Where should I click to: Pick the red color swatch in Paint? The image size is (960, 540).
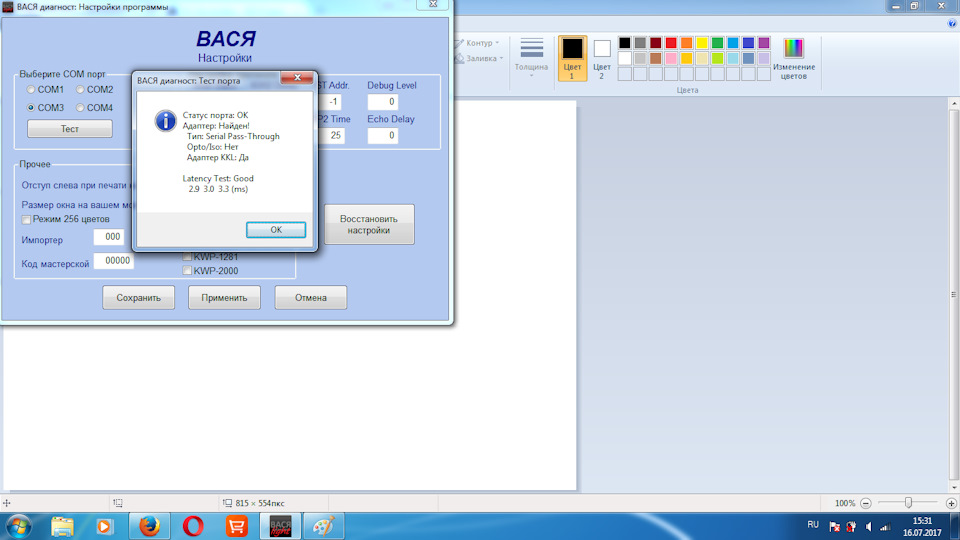coord(671,43)
